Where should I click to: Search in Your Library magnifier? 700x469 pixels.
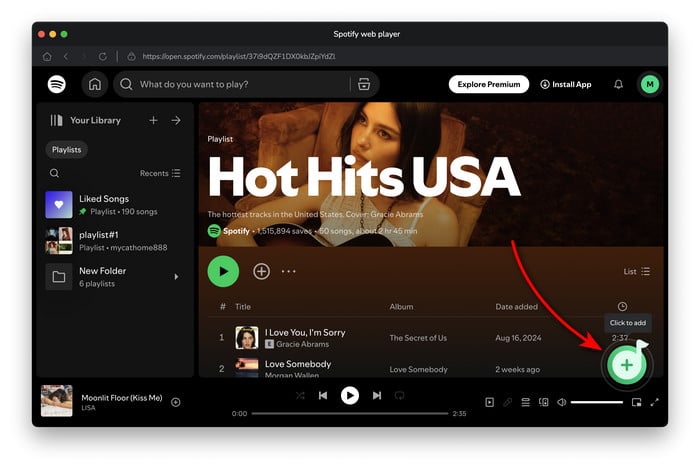[x=54, y=173]
